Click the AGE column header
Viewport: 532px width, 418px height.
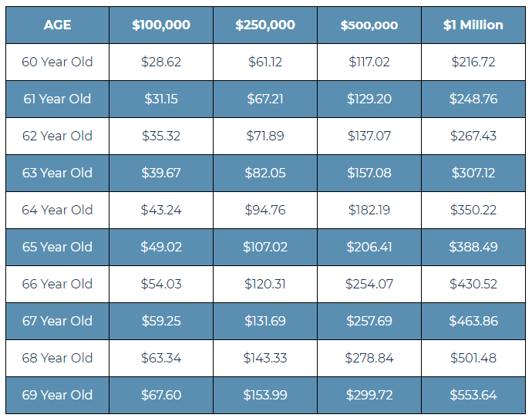[57, 25]
